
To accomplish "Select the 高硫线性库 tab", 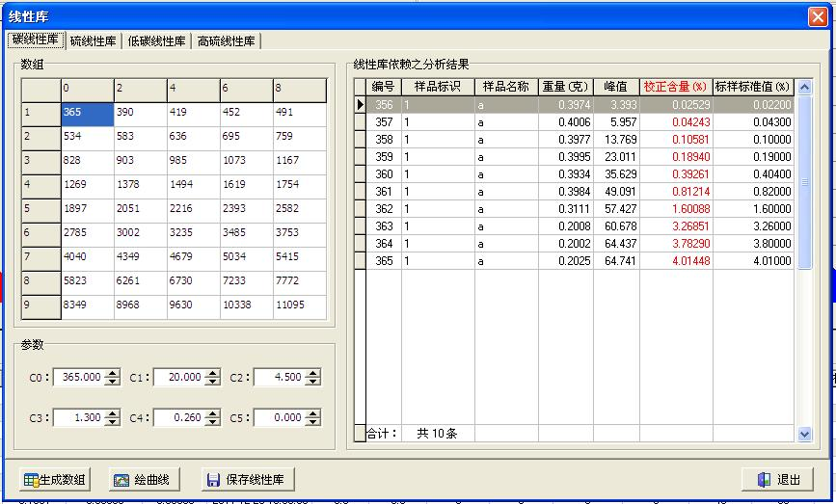I will click(226, 41).
